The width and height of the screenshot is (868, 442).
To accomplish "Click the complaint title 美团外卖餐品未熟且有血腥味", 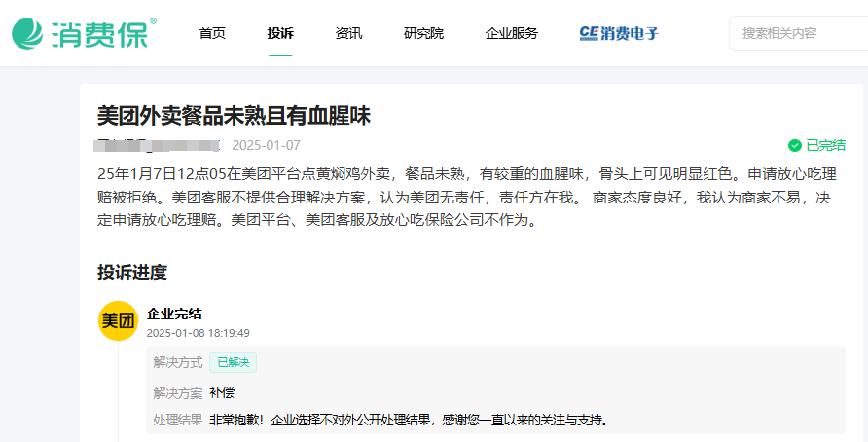I will click(x=234, y=116).
